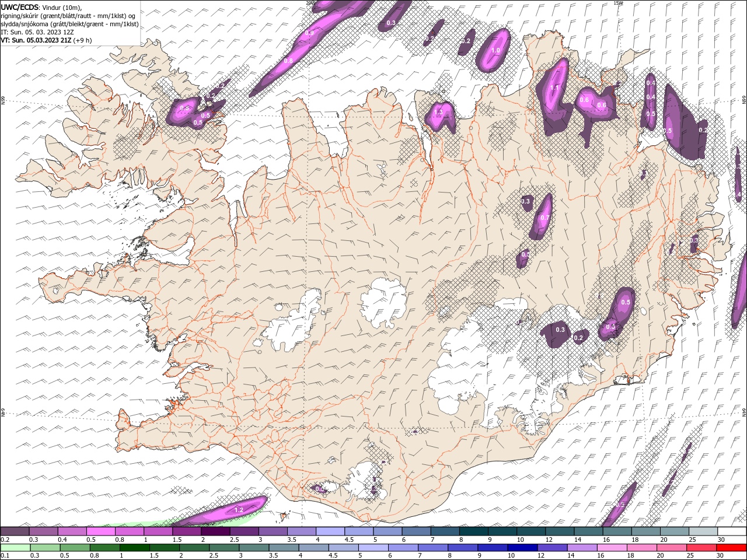Click the light pink swatch labeled 16, lower row
Viewport: 747px width, 560px height.
coord(611,548)
